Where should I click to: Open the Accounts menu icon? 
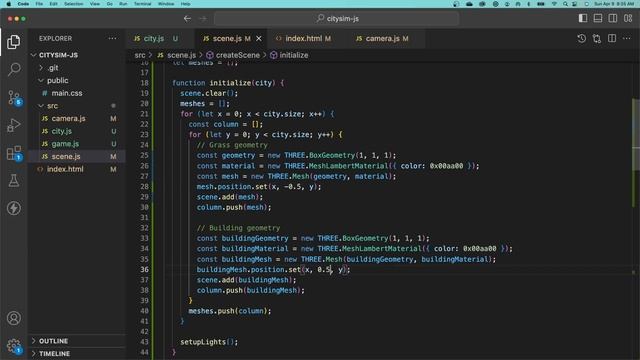(x=14, y=318)
